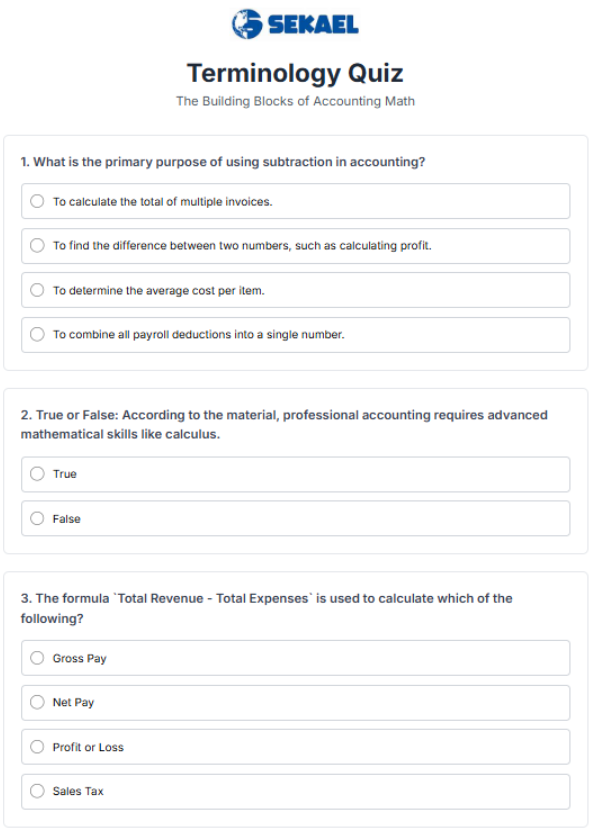Screen dimensions: 602x836
Task: Click the SEKAEL brand name text
Action: point(313,25)
